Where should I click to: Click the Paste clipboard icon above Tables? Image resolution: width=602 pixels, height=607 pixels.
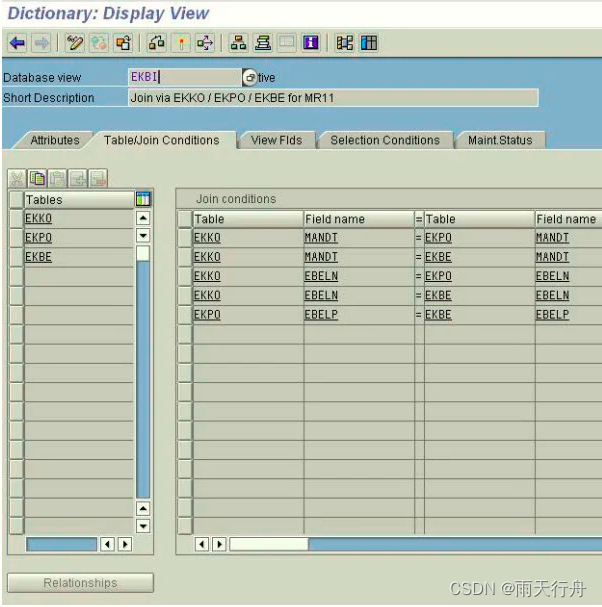pos(58,178)
